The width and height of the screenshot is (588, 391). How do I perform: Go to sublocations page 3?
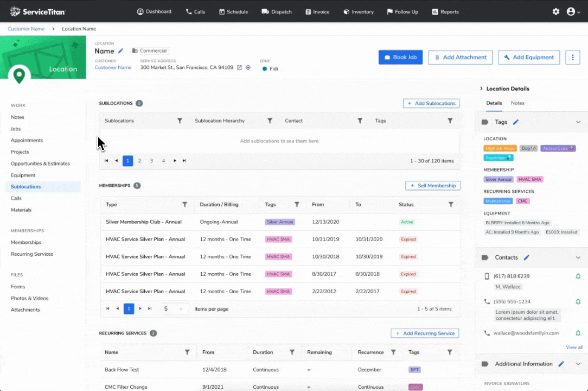coord(151,161)
